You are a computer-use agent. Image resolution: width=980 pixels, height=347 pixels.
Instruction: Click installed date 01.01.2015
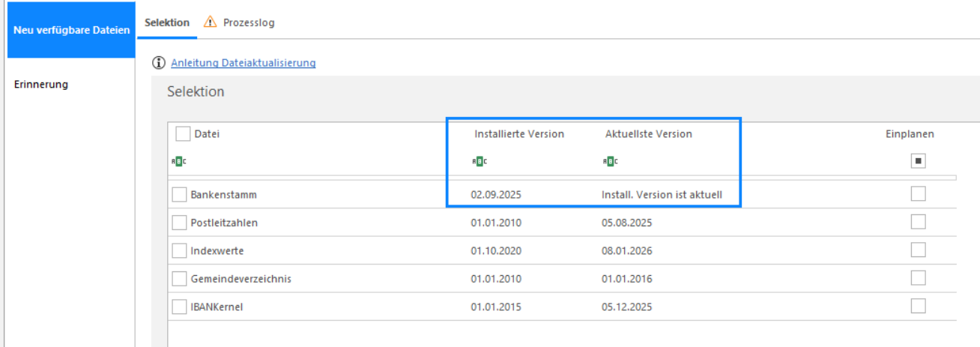(x=496, y=307)
